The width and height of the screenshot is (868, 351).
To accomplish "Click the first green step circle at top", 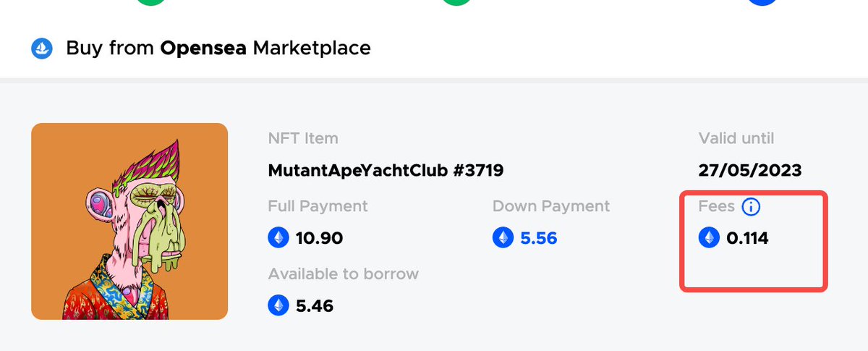I will 150,2.
